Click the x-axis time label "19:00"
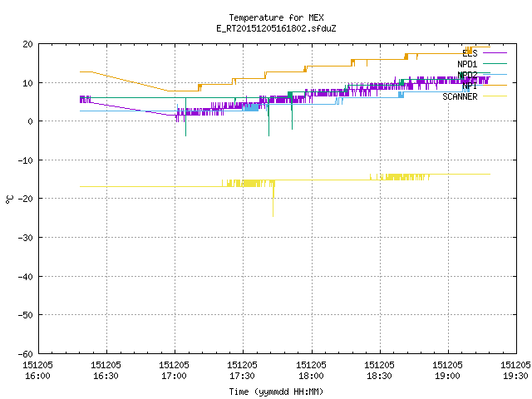Screen dimensions: 532x399 (447, 376)
